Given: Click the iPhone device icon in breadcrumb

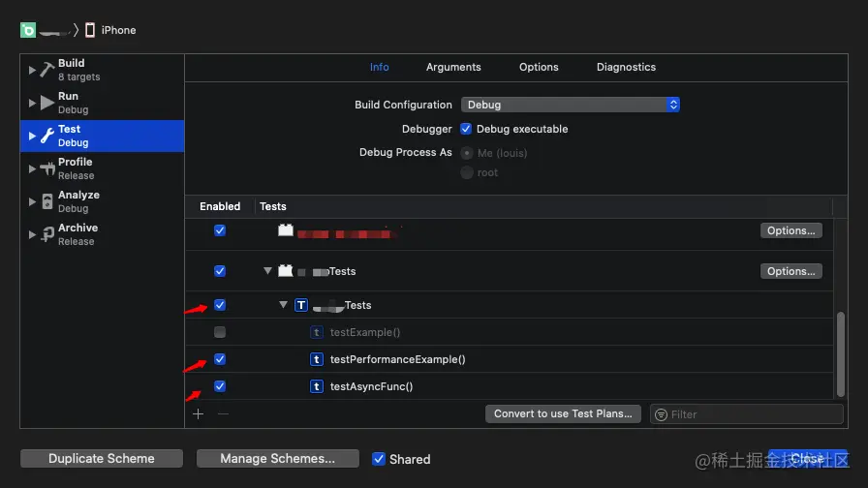Looking at the screenshot, I should tap(90, 30).
